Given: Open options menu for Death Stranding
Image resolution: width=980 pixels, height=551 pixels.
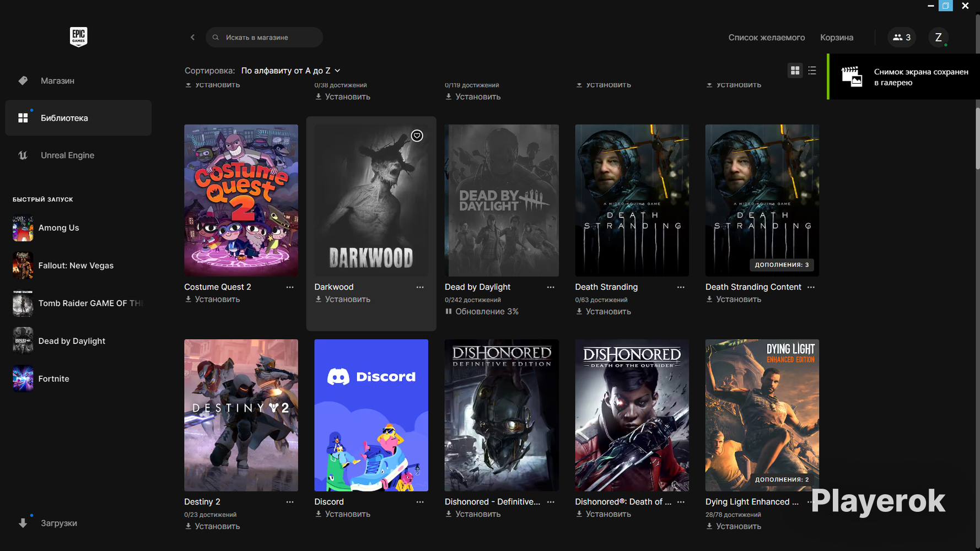Looking at the screenshot, I should tap(681, 287).
